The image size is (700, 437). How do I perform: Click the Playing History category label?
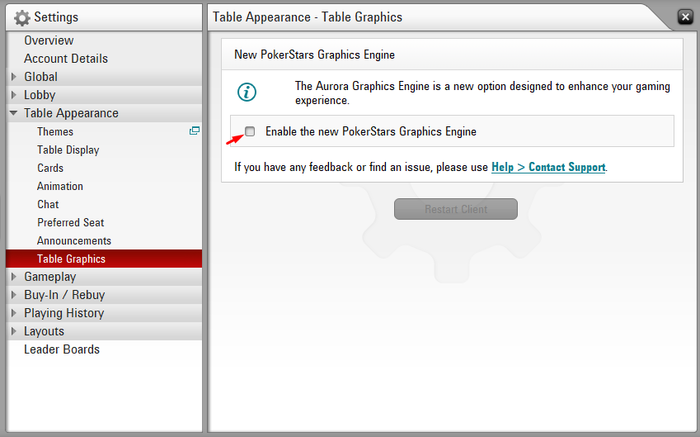(x=64, y=313)
